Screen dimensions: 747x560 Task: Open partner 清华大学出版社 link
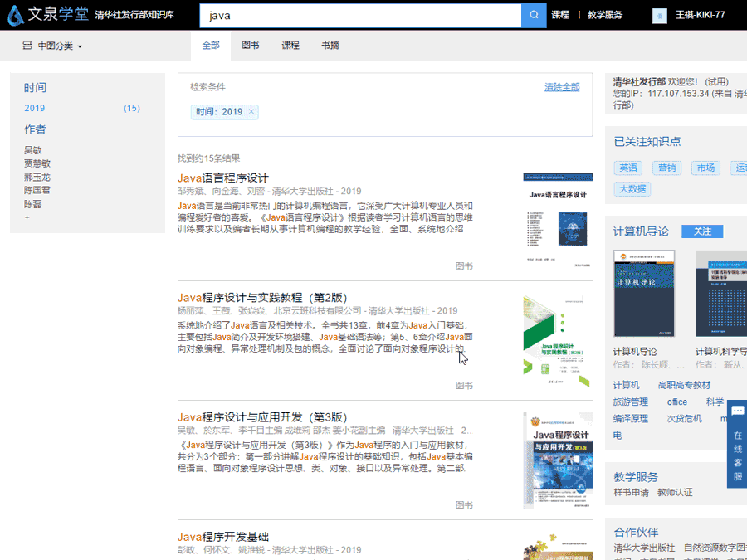(644, 548)
